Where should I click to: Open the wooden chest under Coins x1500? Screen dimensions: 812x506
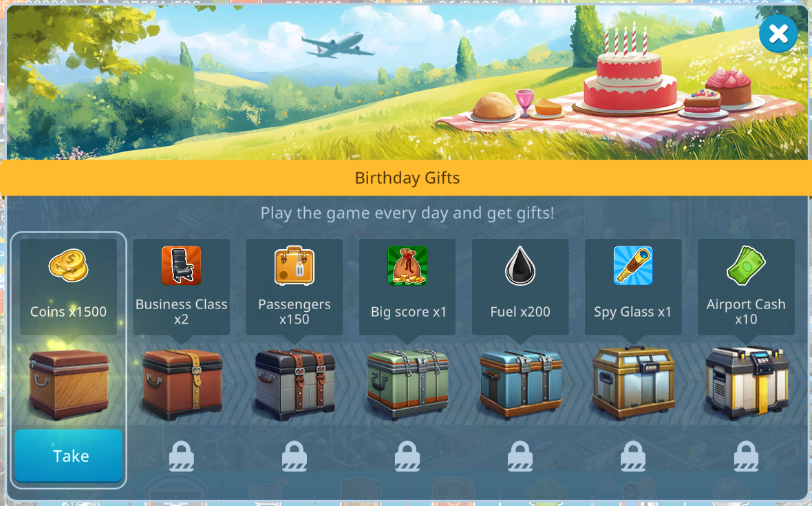click(68, 383)
